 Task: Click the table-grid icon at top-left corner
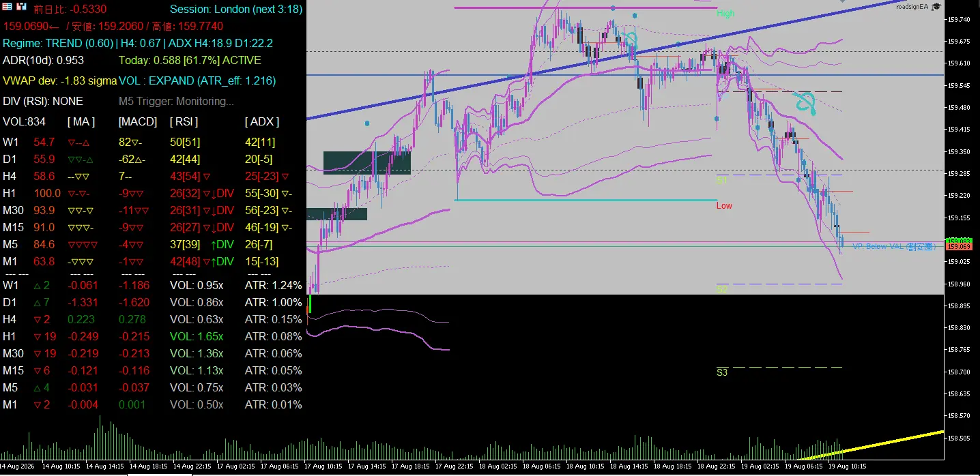[x=5, y=7]
